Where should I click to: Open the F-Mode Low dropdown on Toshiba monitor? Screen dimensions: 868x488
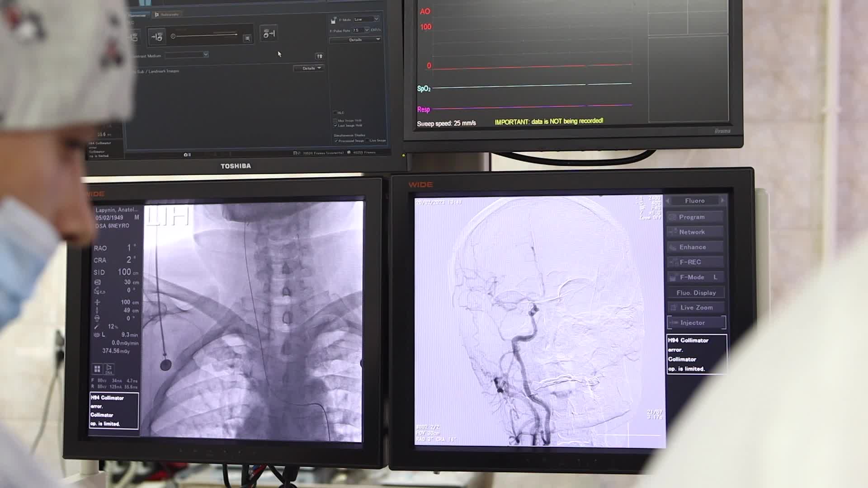(366, 19)
